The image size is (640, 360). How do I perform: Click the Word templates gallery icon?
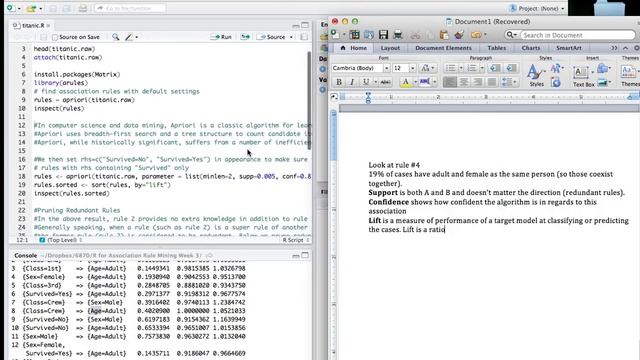click(x=354, y=35)
